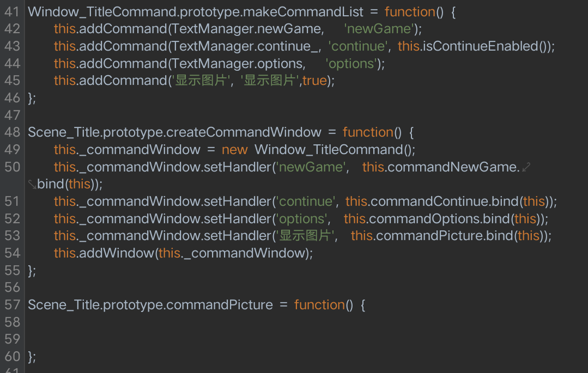Click the new keyword on line 49
This screenshot has width=588, height=373.
click(x=234, y=150)
